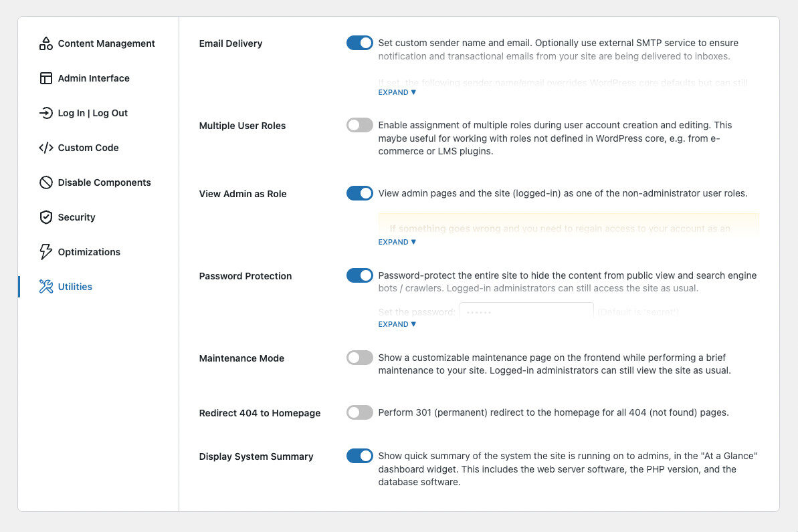Viewport: 798px width, 532px height.
Task: Turn off View Admin as Role
Action: tap(359, 193)
